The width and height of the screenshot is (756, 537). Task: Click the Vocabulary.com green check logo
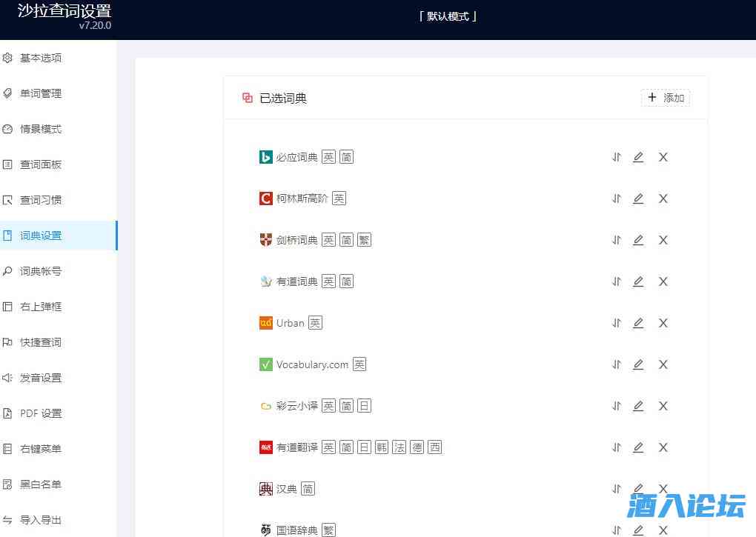pos(265,364)
